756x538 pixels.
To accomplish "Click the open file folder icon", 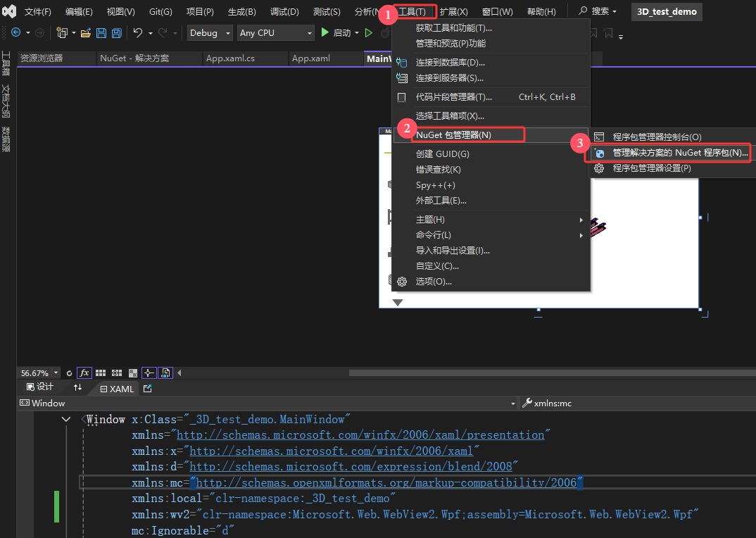I will pos(86,33).
